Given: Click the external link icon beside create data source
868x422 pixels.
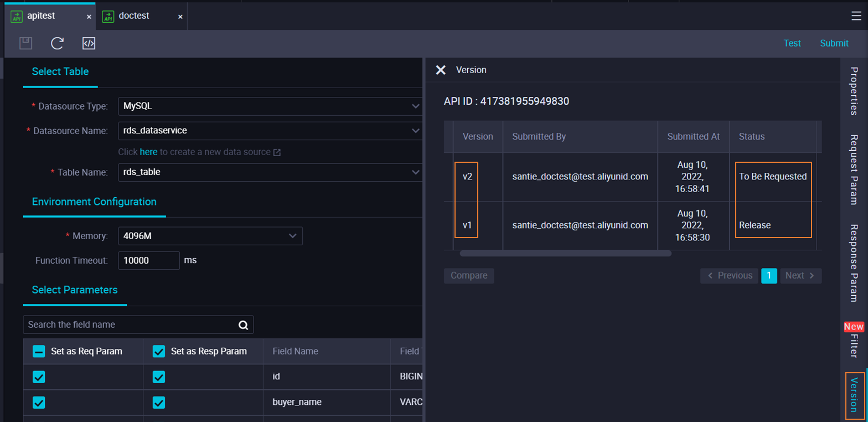Looking at the screenshot, I should point(277,152).
